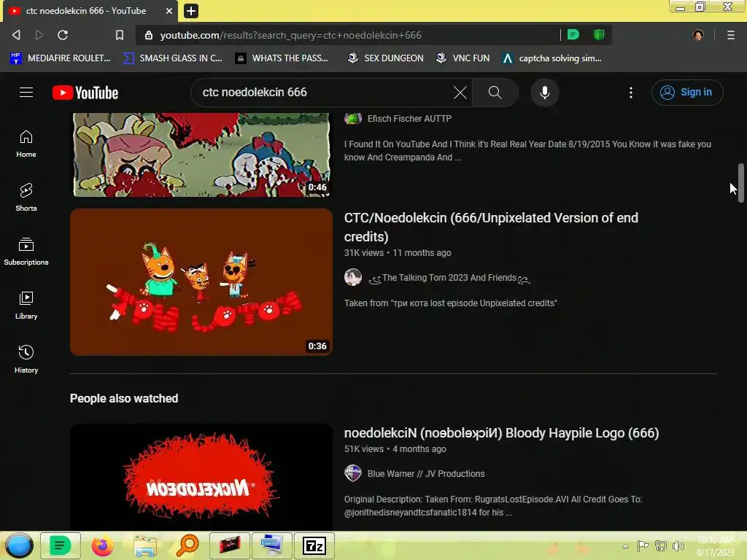
Task: Open green chat app in taskbar
Action: pyautogui.click(x=60, y=545)
